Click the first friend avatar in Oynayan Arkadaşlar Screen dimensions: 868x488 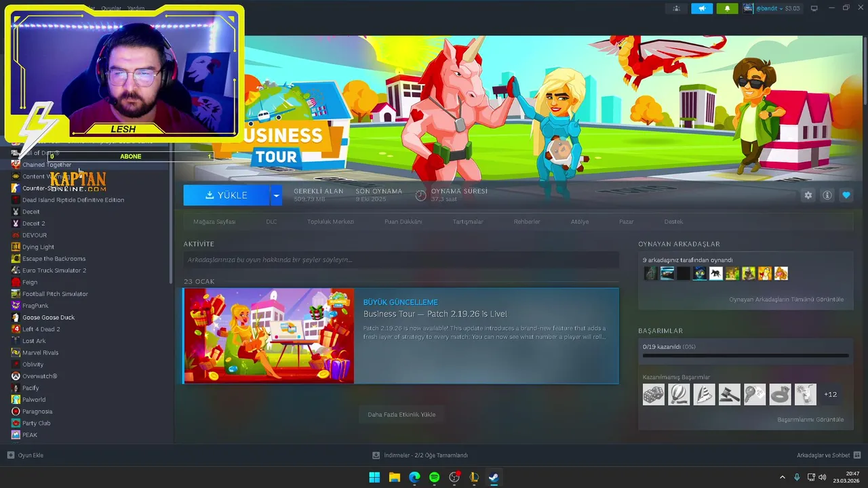coord(651,274)
